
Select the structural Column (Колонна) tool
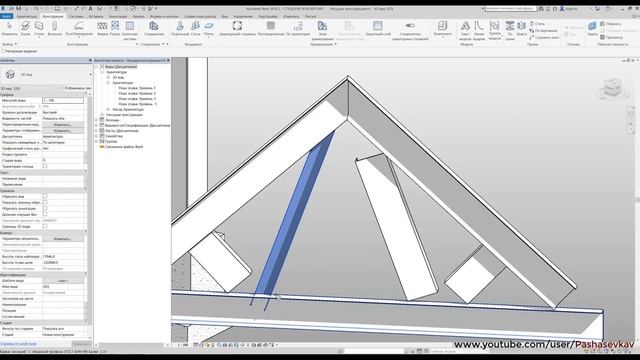point(54,29)
